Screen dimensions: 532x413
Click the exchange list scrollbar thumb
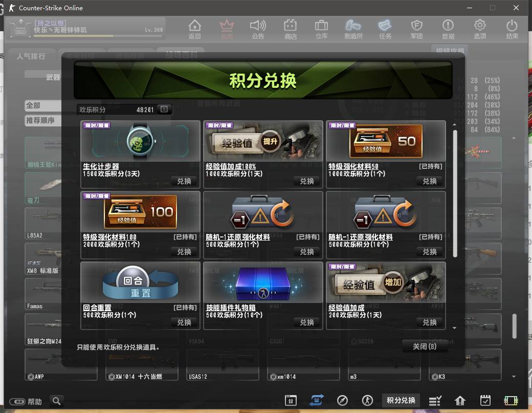point(455,194)
